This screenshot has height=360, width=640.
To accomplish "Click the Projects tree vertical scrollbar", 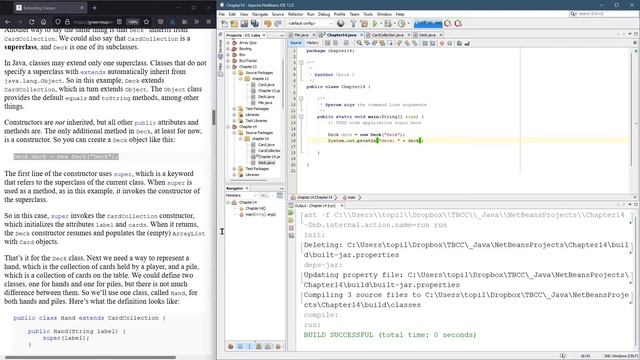I will tap(283, 84).
